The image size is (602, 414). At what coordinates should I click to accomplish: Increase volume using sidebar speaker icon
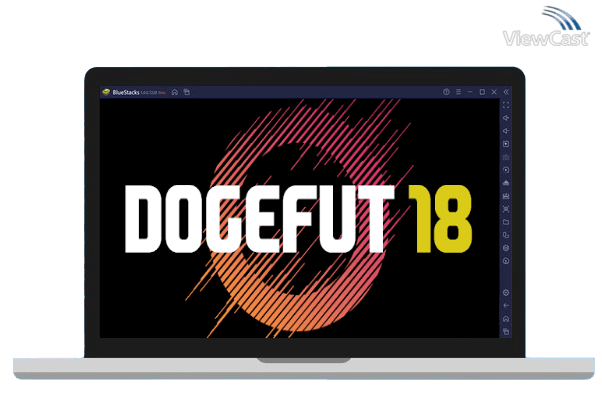point(506,118)
